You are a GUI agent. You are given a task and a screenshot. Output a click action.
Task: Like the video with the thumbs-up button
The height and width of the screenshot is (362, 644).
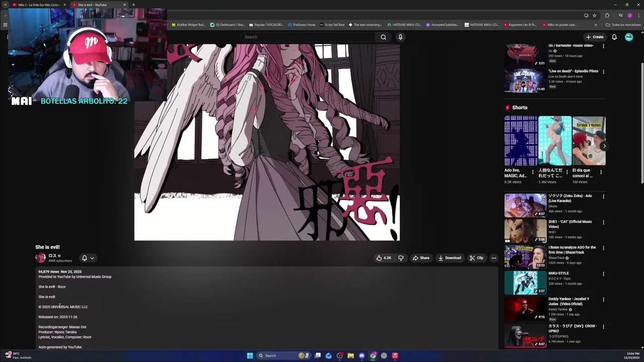tap(384, 258)
